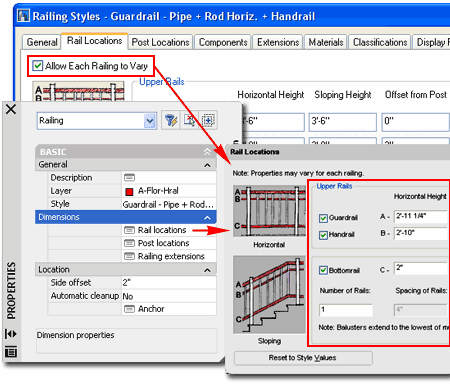Viewport: 450px width, 385px height.
Task: Click the Style value Guardrail - Pipe + Rod
Action: coord(168,204)
